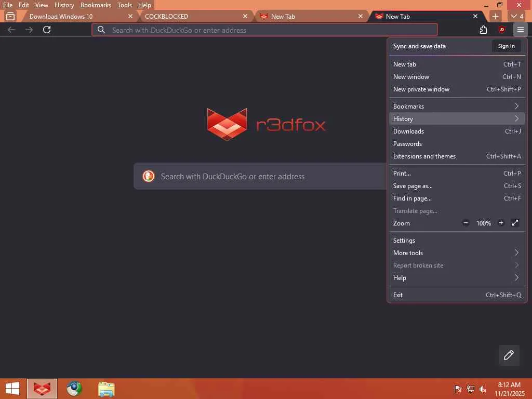Open a new tab with plus button

pos(495,16)
